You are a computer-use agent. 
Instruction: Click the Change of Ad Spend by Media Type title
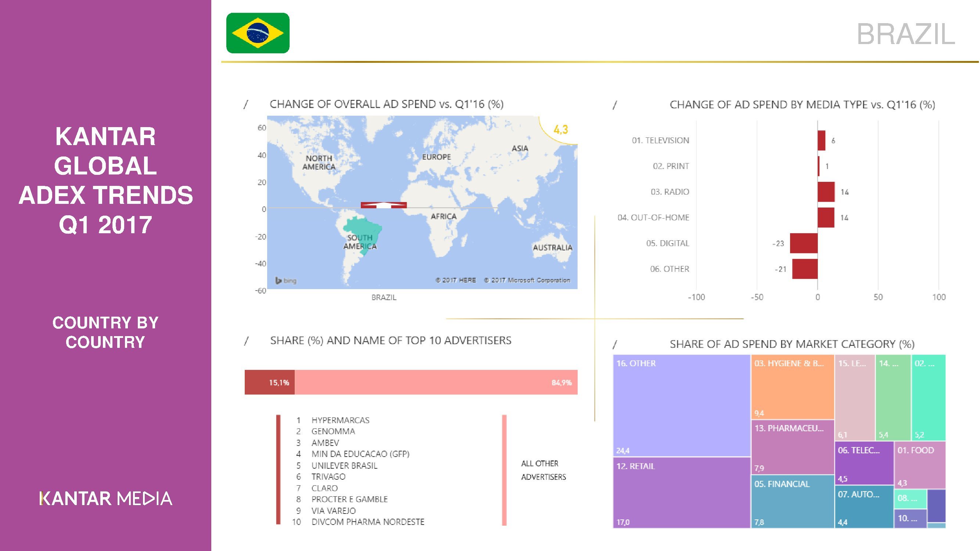(803, 105)
